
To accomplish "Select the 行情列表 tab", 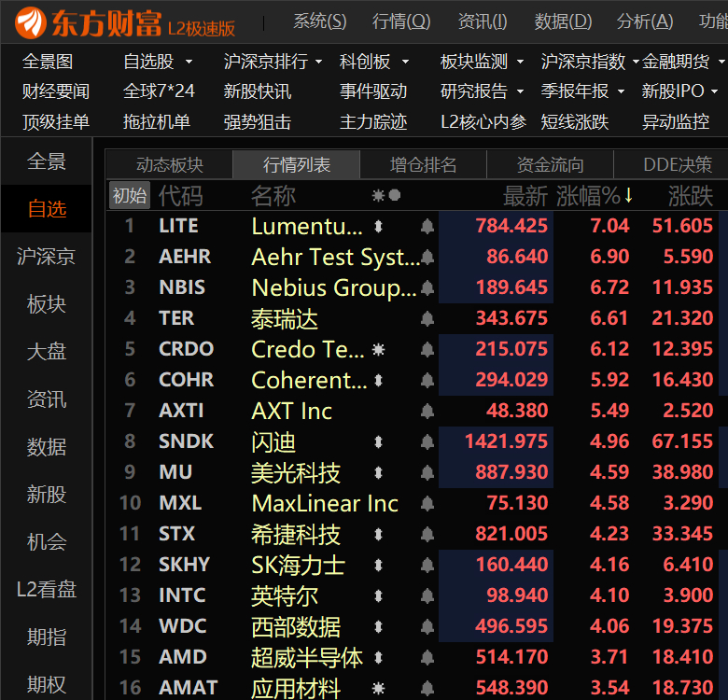I will [297, 165].
